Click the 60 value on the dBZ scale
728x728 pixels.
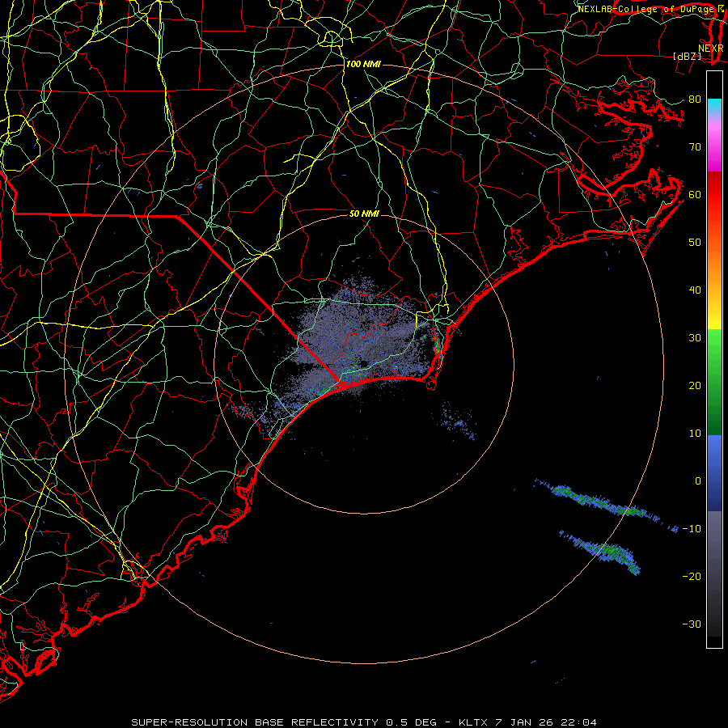[695, 194]
